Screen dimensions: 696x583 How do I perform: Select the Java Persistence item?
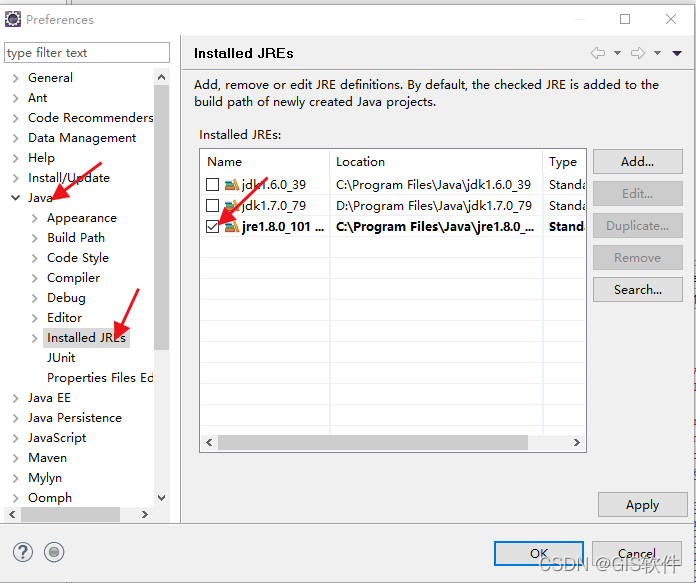click(x=75, y=417)
